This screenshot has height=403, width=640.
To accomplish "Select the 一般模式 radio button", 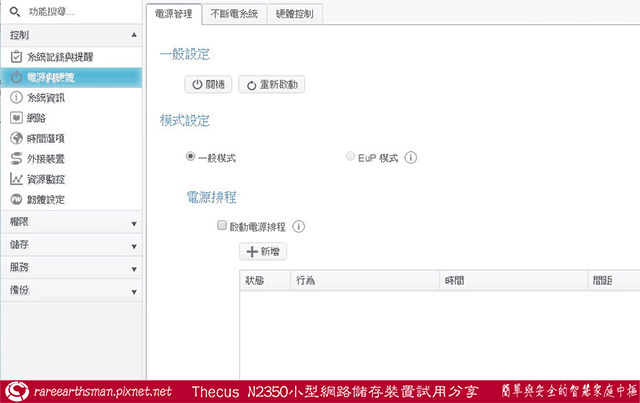I will pyautogui.click(x=190, y=157).
